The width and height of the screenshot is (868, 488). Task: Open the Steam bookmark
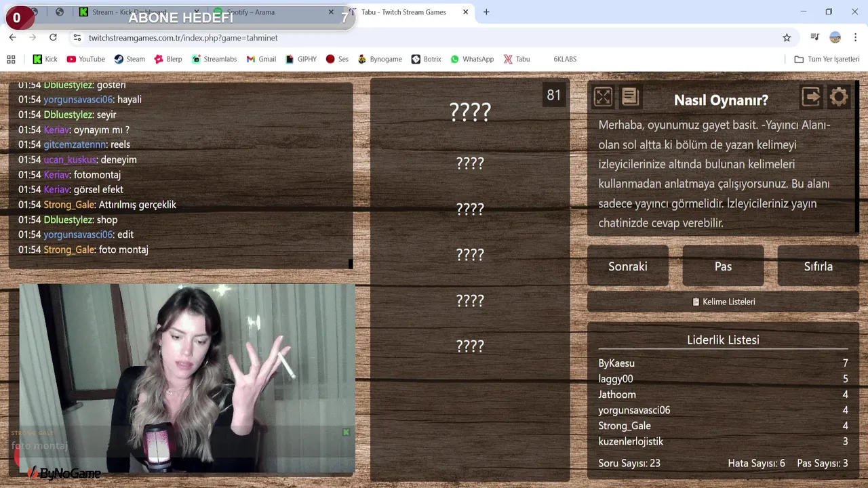(x=130, y=59)
